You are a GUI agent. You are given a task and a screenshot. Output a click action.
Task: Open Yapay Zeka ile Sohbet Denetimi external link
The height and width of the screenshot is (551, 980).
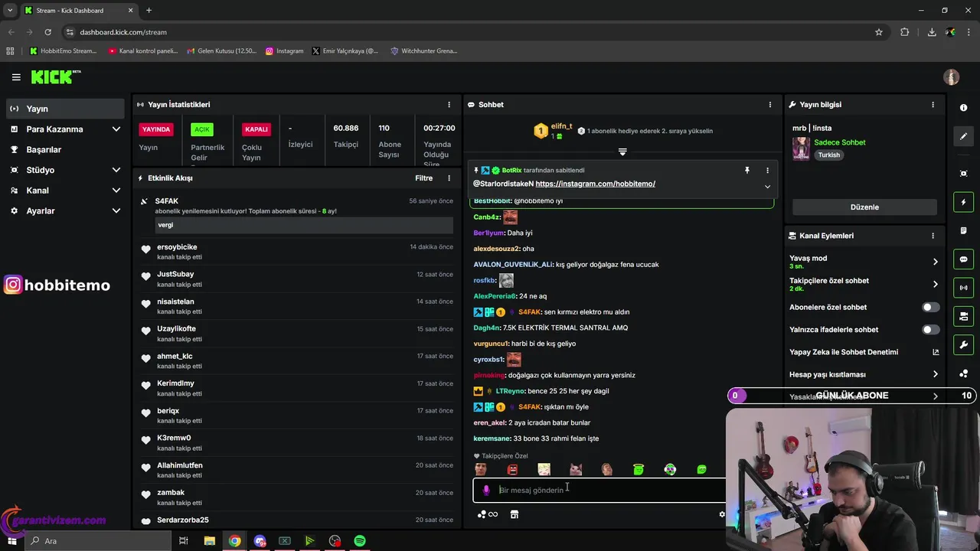[936, 352]
